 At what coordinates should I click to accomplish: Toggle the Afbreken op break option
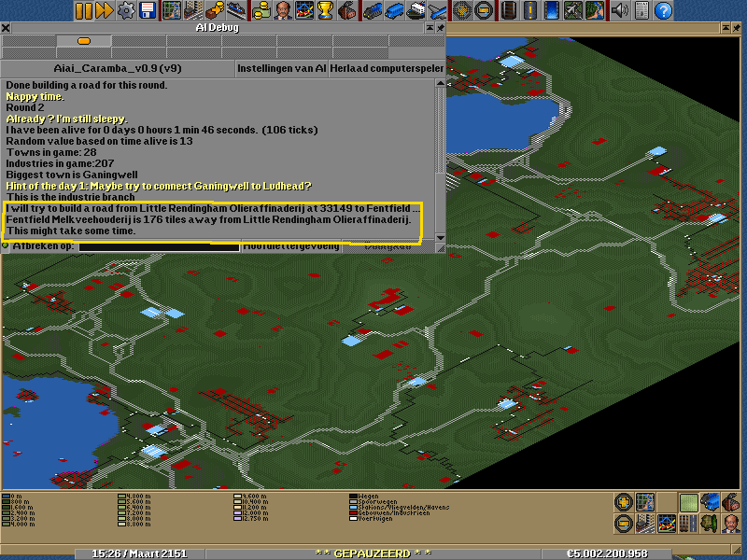[x=6, y=245]
